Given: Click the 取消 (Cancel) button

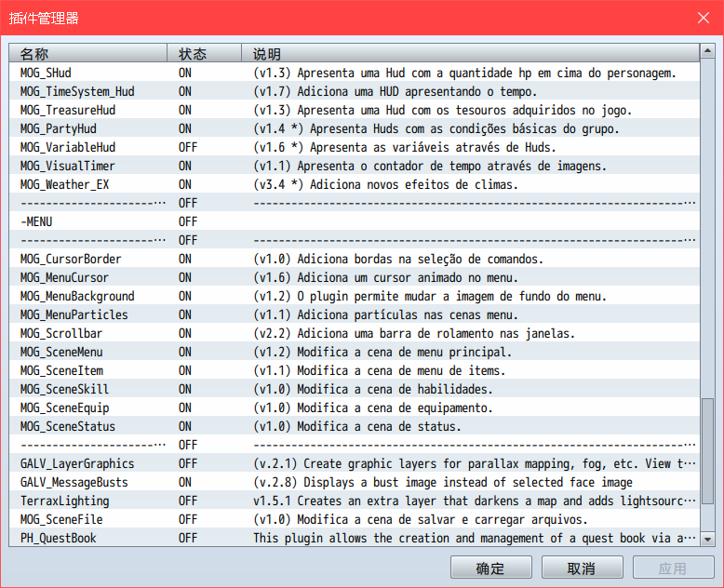Looking at the screenshot, I should (582, 568).
